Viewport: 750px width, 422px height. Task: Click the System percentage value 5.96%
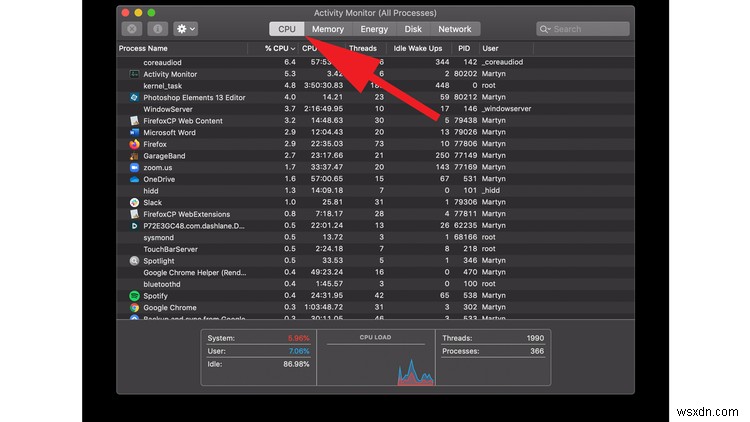(298, 338)
